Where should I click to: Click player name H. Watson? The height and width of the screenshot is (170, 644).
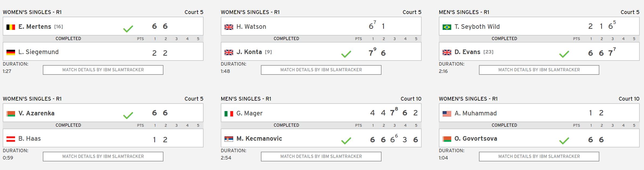pyautogui.click(x=251, y=27)
